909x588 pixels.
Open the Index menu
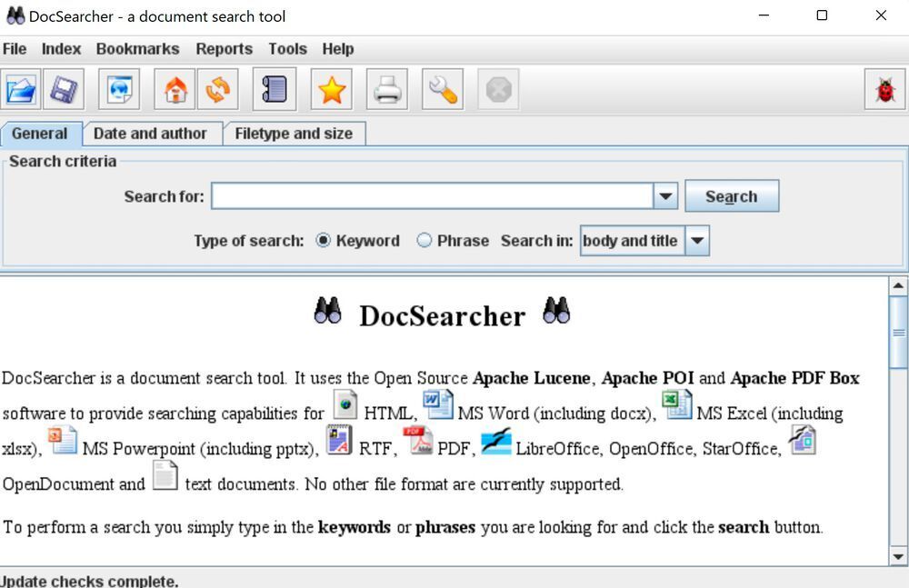pyautogui.click(x=62, y=49)
